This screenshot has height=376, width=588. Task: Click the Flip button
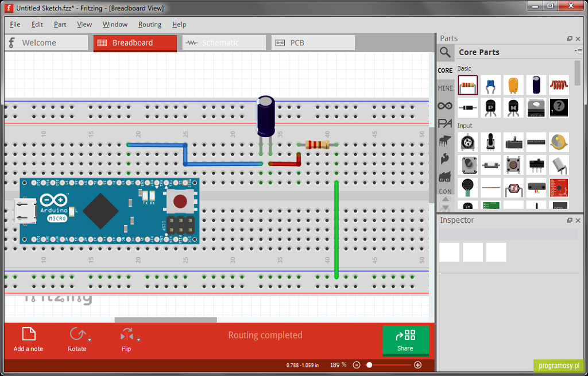(126, 340)
